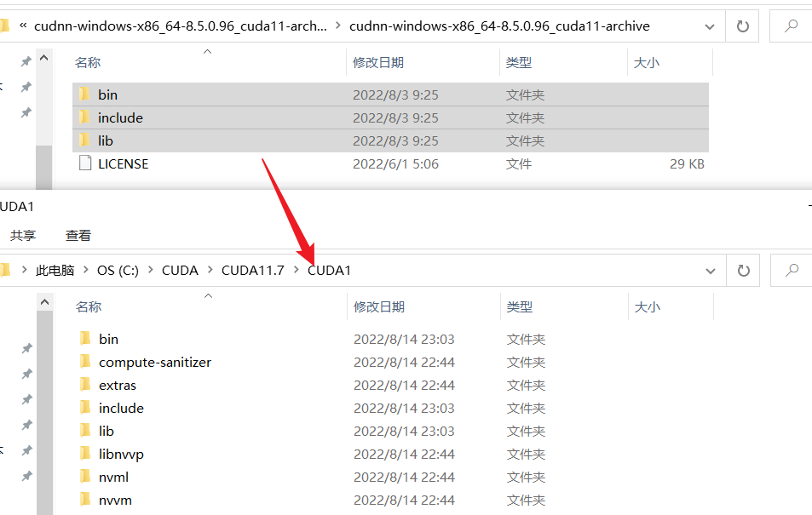Open the extras folder
The height and width of the screenshot is (515, 812).
pos(117,385)
